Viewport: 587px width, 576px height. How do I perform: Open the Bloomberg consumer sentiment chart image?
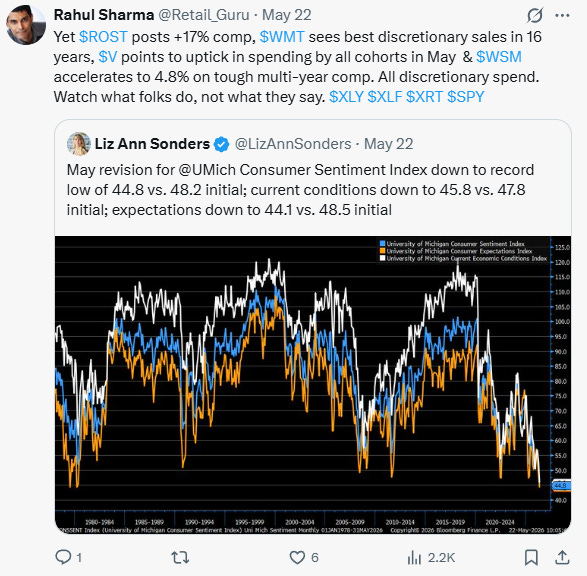point(313,384)
